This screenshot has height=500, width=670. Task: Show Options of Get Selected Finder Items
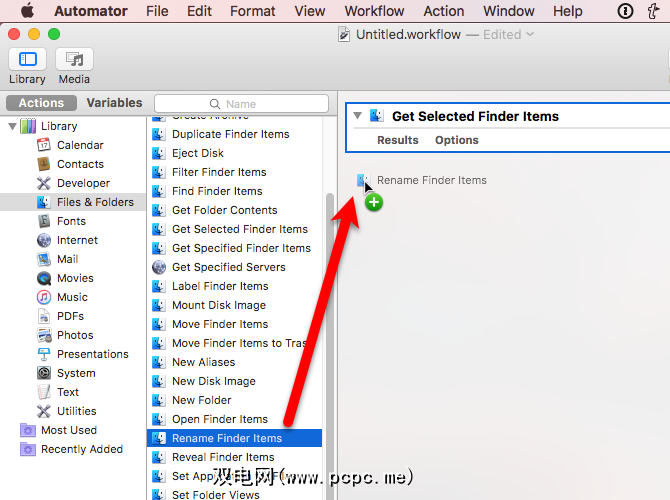coord(457,140)
